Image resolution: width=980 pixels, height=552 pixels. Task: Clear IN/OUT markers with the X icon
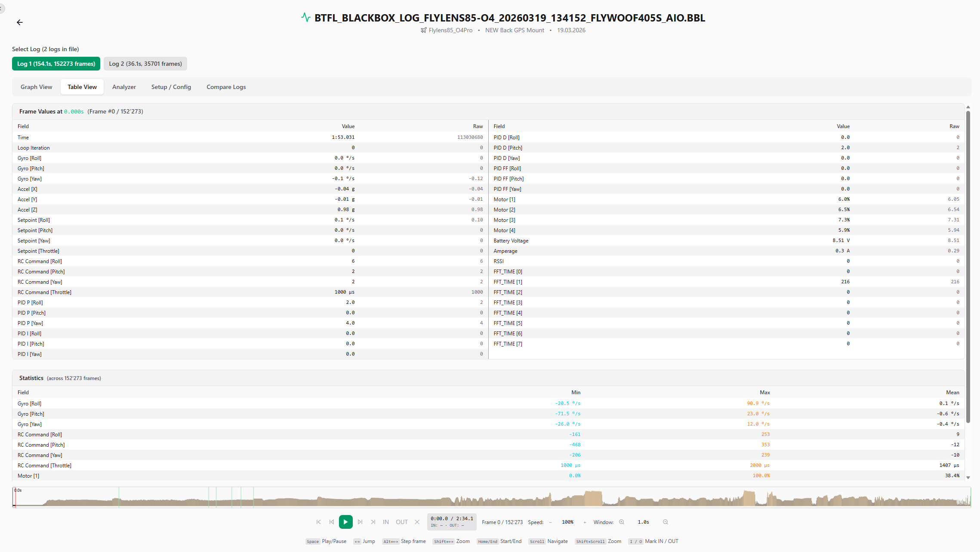[x=417, y=522]
